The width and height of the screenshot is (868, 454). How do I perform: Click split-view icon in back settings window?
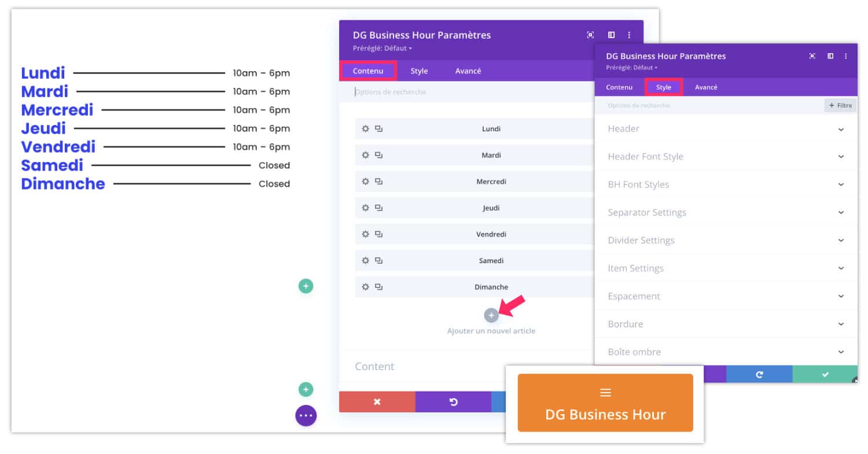tap(611, 35)
